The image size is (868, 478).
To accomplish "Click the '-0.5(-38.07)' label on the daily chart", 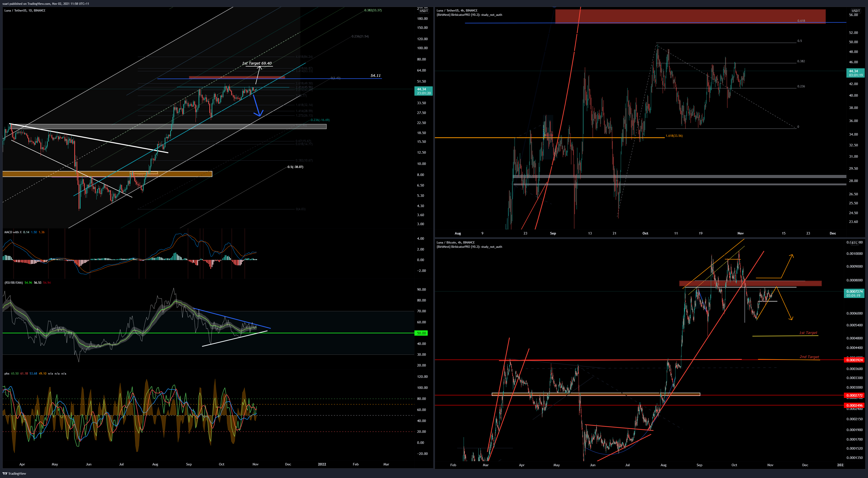I will tap(295, 167).
